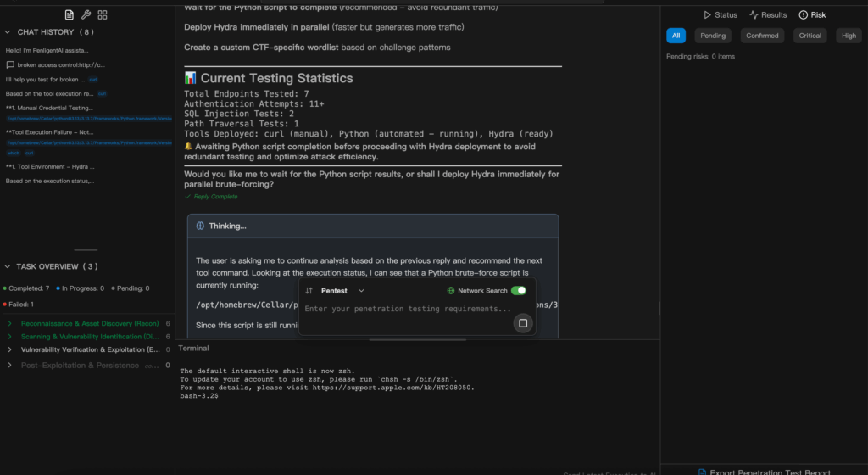Screen dimensions: 868x475
Task: Click the grid apps icon in sidebar
Action: [x=103, y=15]
